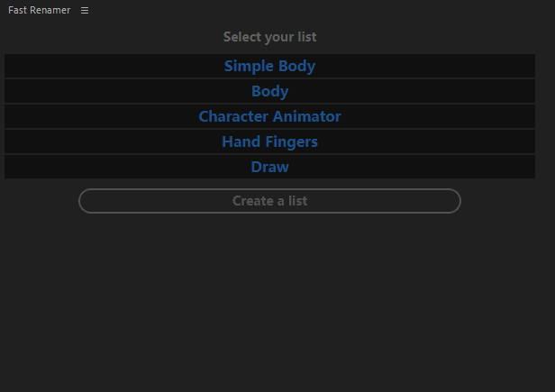The width and height of the screenshot is (555, 392).
Task: Click the last list entry, Draw
Action: pos(269,167)
